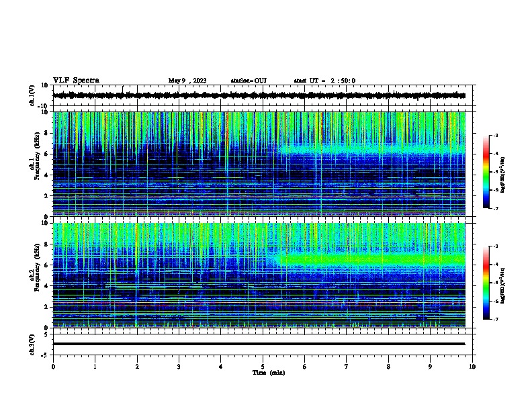
Task: Click time axis tick label "8"
Action: pyautogui.click(x=388, y=367)
